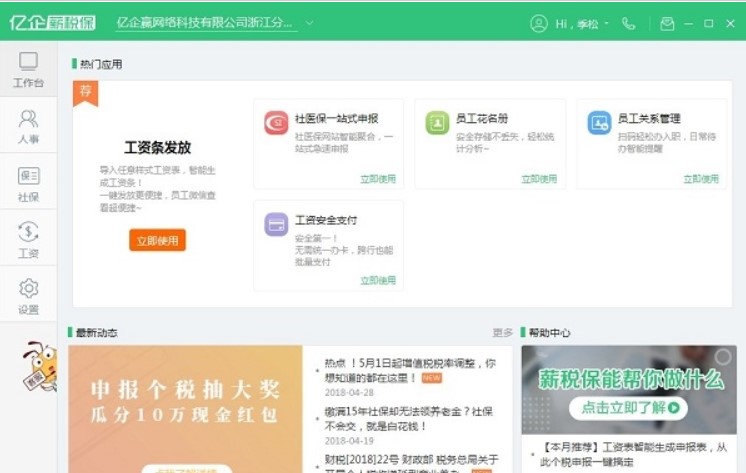Open the 工作台 workbench sidebar tab
This screenshot has width=746, height=473.
(x=28, y=69)
